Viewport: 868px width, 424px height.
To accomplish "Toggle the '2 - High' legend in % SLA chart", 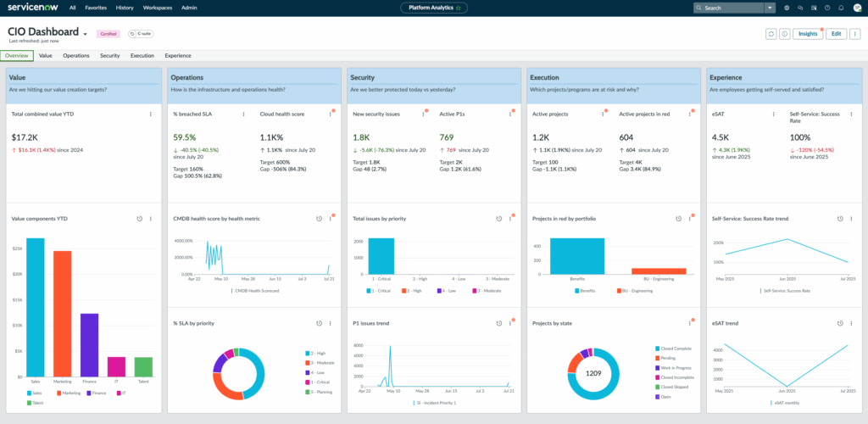I will (309, 353).
